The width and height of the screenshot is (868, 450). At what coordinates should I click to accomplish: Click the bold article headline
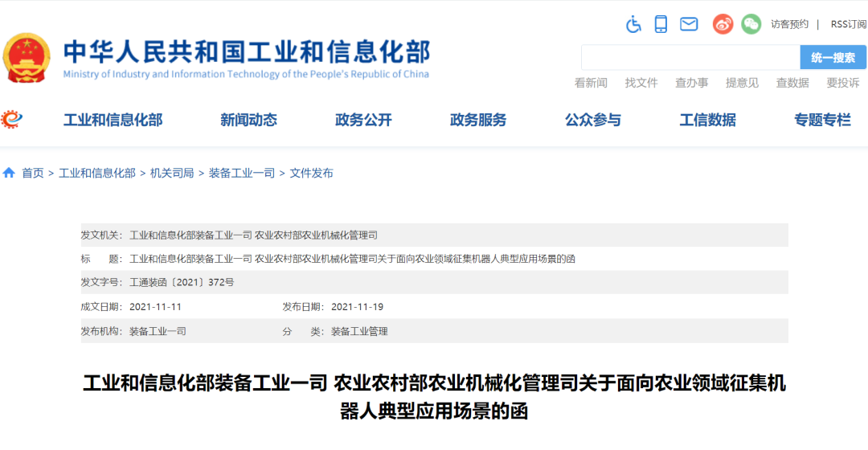click(434, 397)
